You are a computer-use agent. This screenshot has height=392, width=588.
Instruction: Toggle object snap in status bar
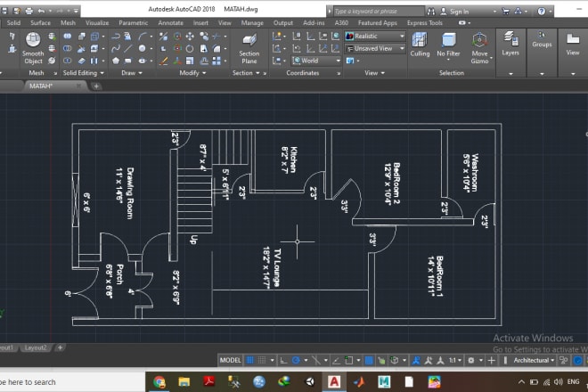348,361
